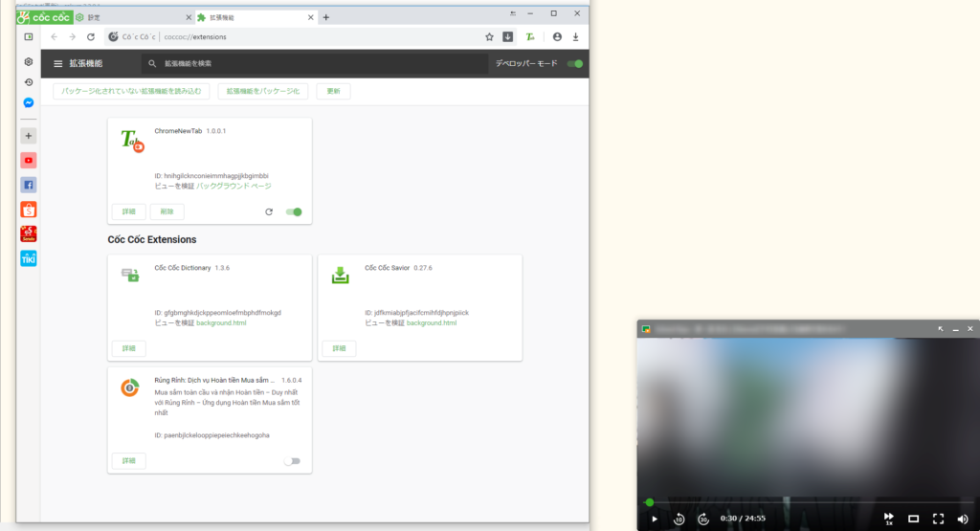Click the 拡張機能をパッケージ化 button
Viewport: 980px width, 531px height.
pyautogui.click(x=262, y=91)
